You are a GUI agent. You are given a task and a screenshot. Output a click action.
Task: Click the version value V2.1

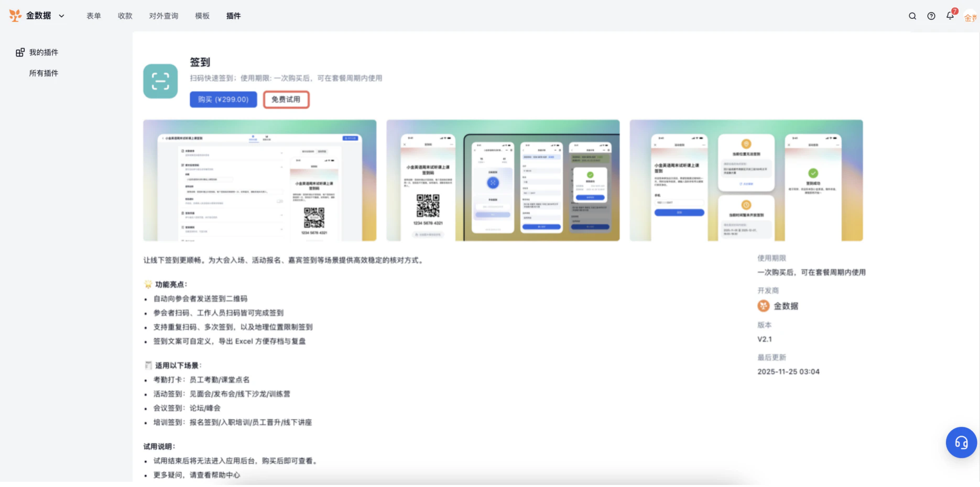tap(765, 339)
